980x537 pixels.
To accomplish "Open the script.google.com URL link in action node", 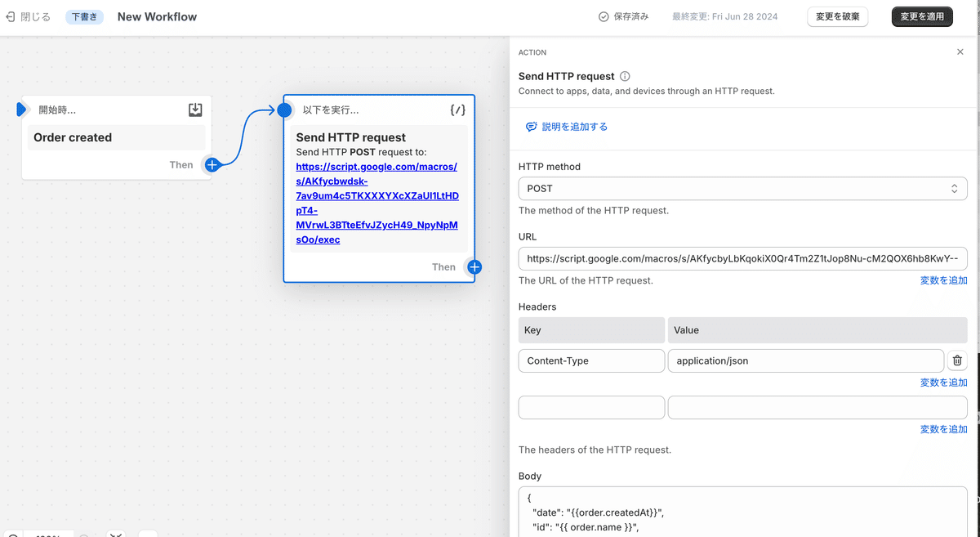I will point(376,204).
